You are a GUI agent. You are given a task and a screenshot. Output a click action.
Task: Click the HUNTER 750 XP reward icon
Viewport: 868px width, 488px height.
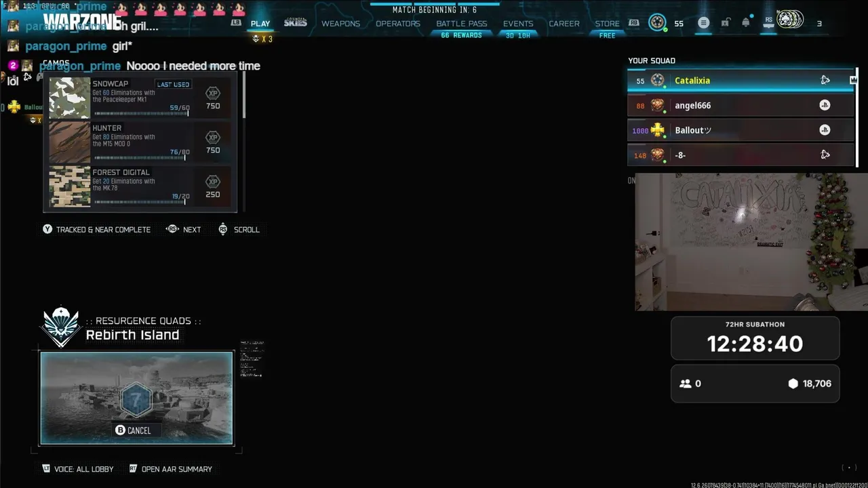point(213,138)
